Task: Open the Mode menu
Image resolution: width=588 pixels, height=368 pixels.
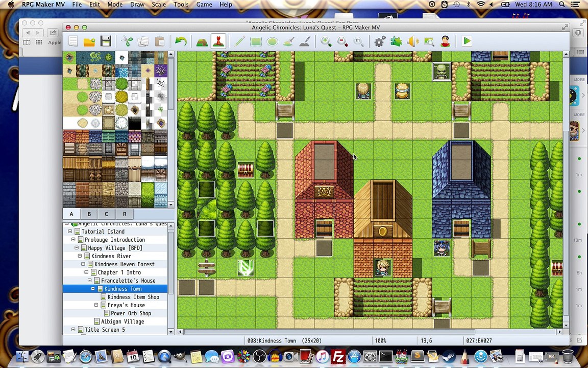Action: (x=115, y=5)
